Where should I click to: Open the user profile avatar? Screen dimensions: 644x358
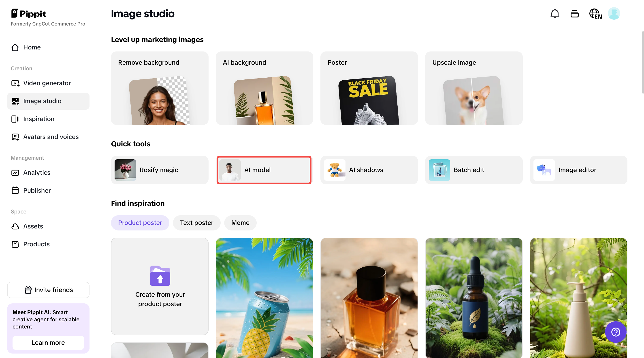pyautogui.click(x=614, y=13)
